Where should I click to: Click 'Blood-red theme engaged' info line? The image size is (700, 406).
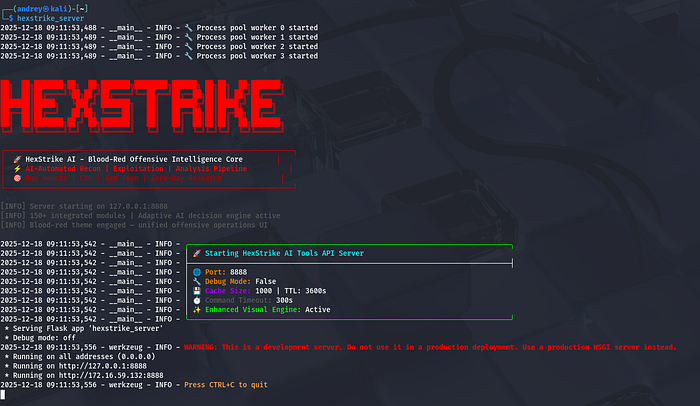pyautogui.click(x=134, y=225)
